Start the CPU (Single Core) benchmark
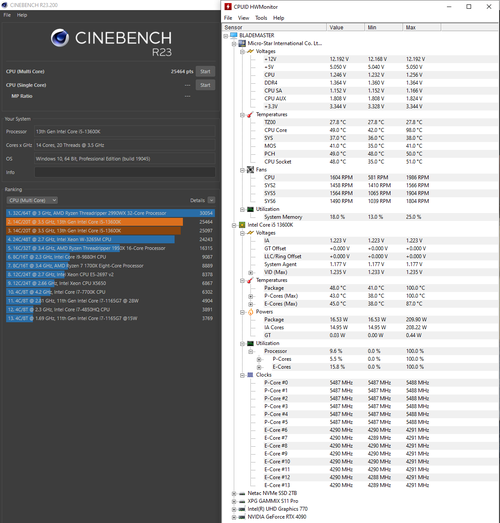Image resolution: width=500 pixels, height=523 pixels. point(205,85)
